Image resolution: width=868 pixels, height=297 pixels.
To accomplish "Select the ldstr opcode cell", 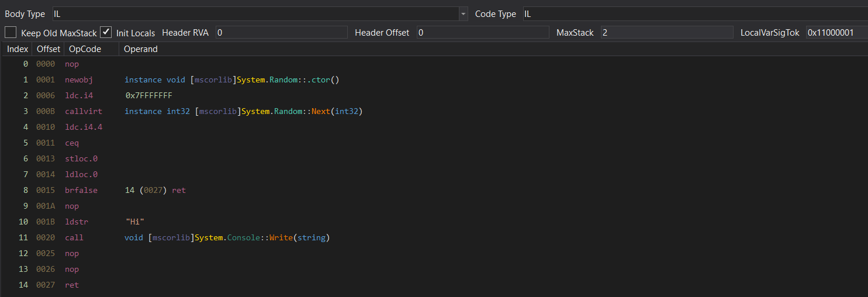I will point(77,222).
